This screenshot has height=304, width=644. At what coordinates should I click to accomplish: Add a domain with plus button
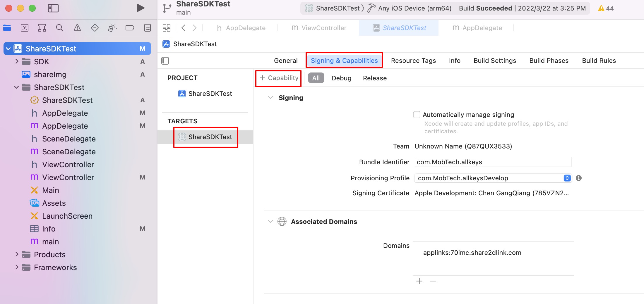(419, 281)
